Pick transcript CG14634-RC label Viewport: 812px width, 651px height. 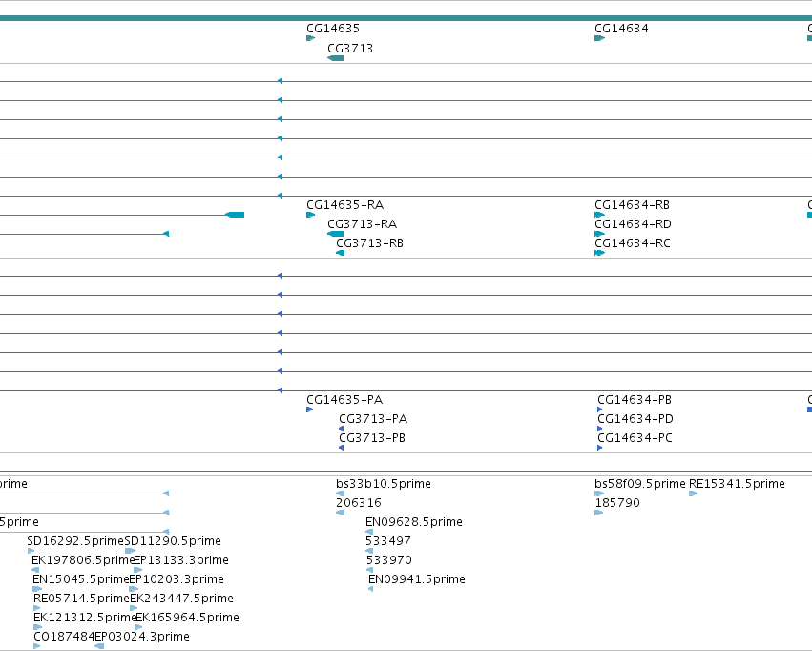[x=633, y=243]
